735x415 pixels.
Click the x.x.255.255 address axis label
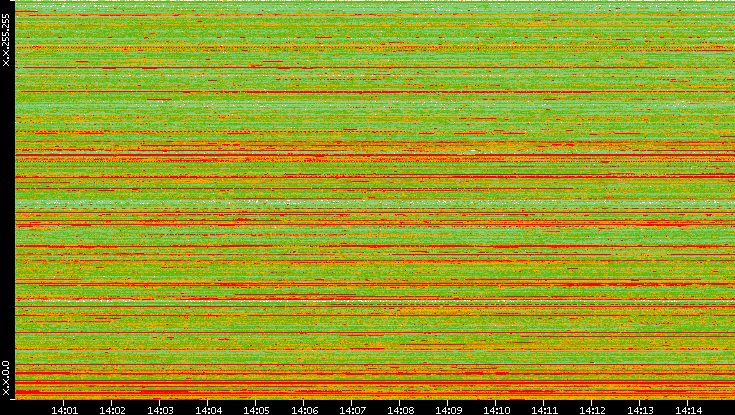click(6, 40)
